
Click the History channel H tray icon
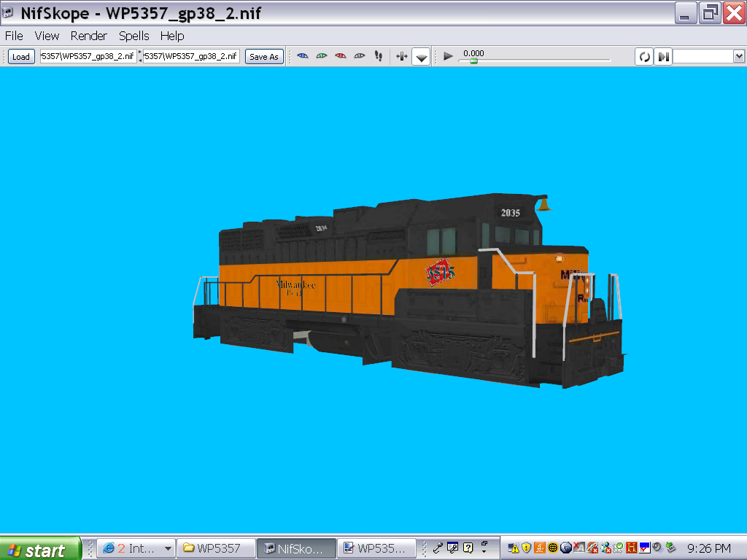[632, 548]
